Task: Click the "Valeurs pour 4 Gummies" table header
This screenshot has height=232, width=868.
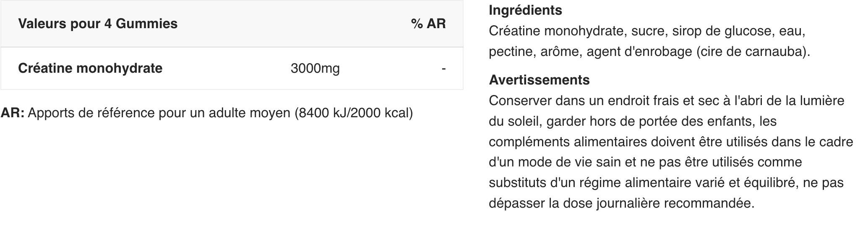Action: click(98, 24)
